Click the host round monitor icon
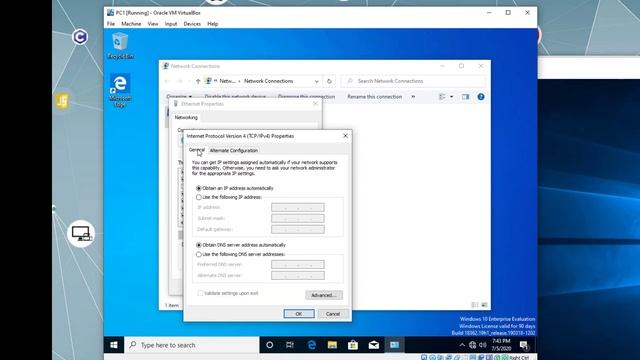This screenshot has width=640, height=360. (x=81, y=234)
